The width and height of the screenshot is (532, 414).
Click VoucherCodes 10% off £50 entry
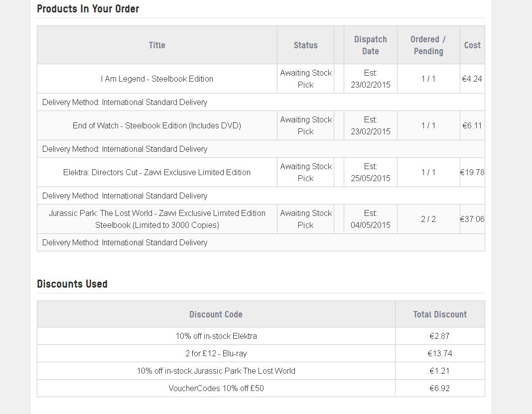216,388
